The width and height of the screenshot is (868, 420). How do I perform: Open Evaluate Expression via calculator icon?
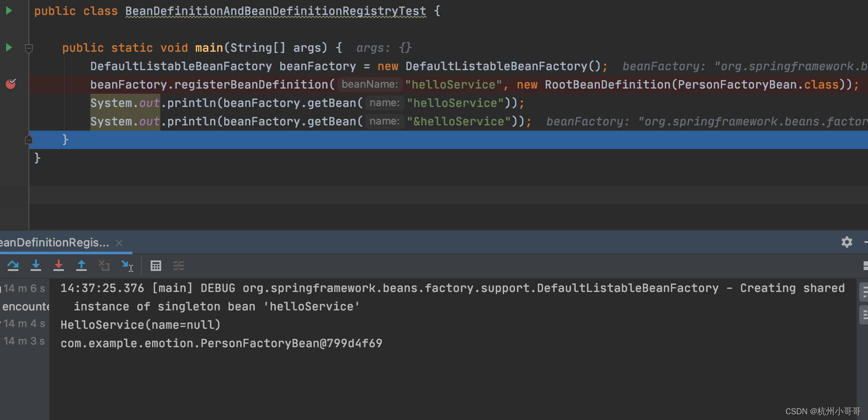155,265
